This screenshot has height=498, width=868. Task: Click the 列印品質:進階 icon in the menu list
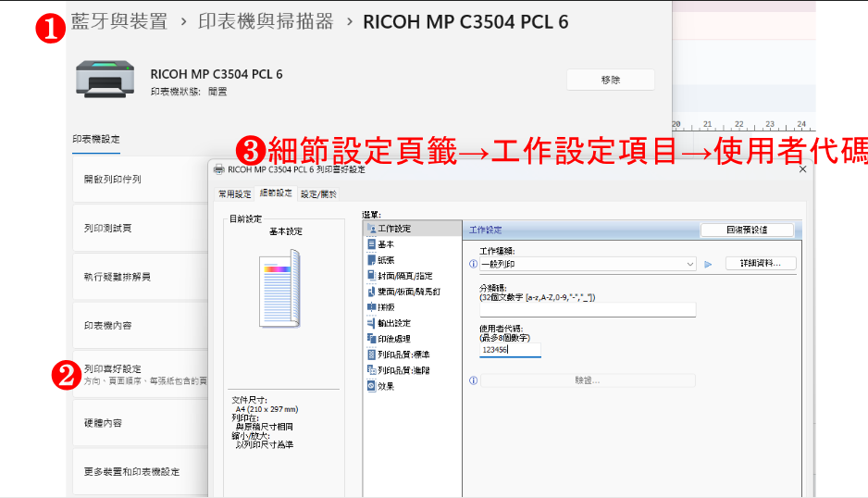point(371,370)
